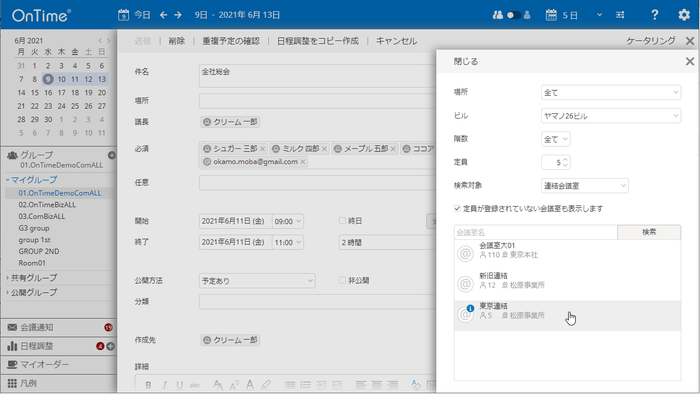Open the start time 09:00 dropdown

(288, 221)
